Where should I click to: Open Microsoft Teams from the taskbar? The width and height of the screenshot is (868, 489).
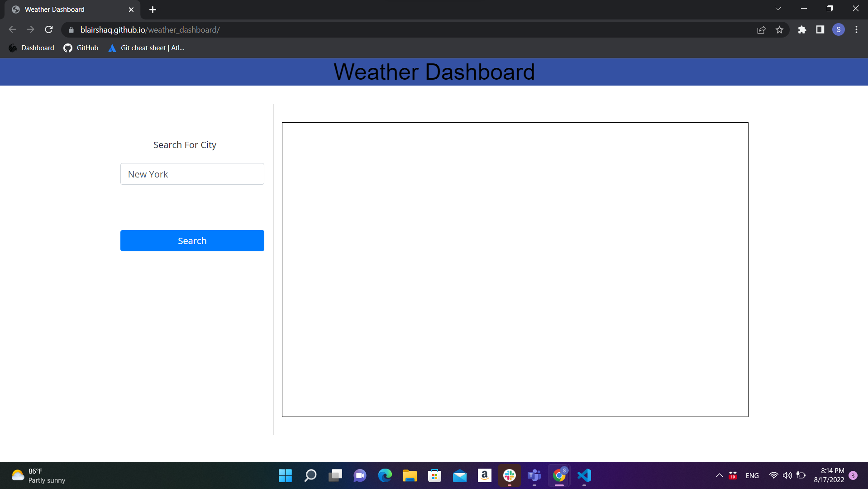534,475
